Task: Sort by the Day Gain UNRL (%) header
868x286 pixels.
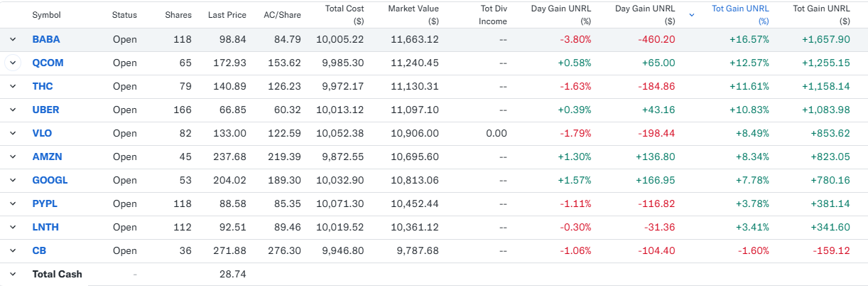Action: coord(561,15)
